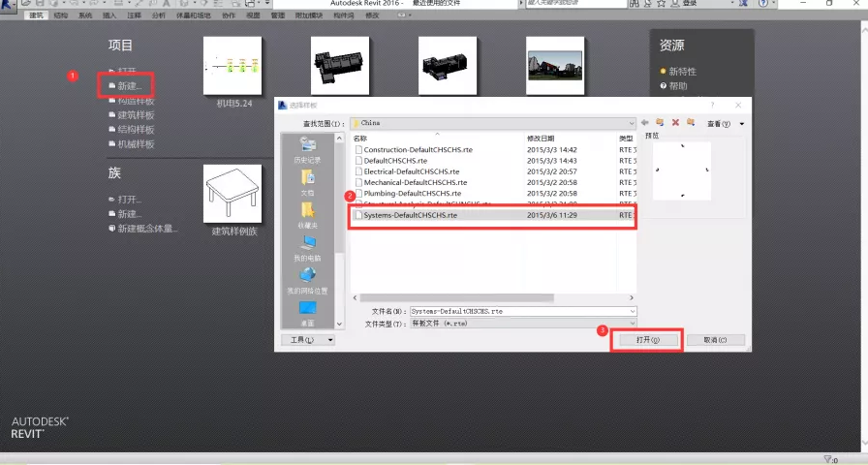Click 新建概念体量... under 族
The image size is (868, 465).
(x=147, y=228)
